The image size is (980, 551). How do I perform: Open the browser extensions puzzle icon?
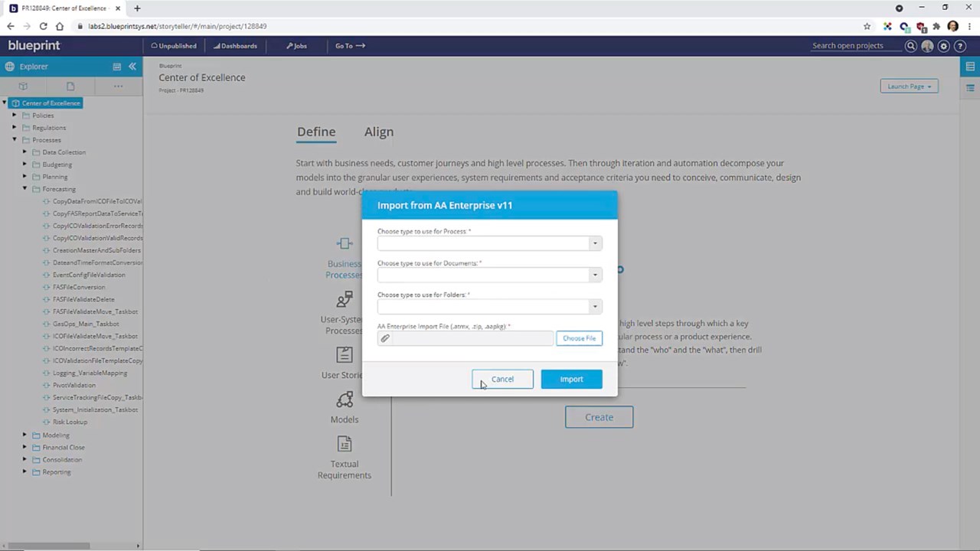tap(936, 26)
